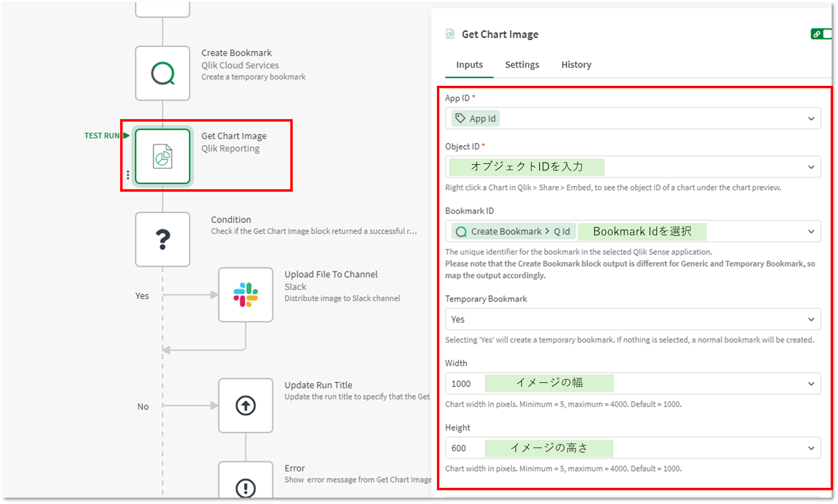The height and width of the screenshot is (504, 838).
Task: Open three-dot menu beside Get Chart Image block
Action: click(x=128, y=175)
